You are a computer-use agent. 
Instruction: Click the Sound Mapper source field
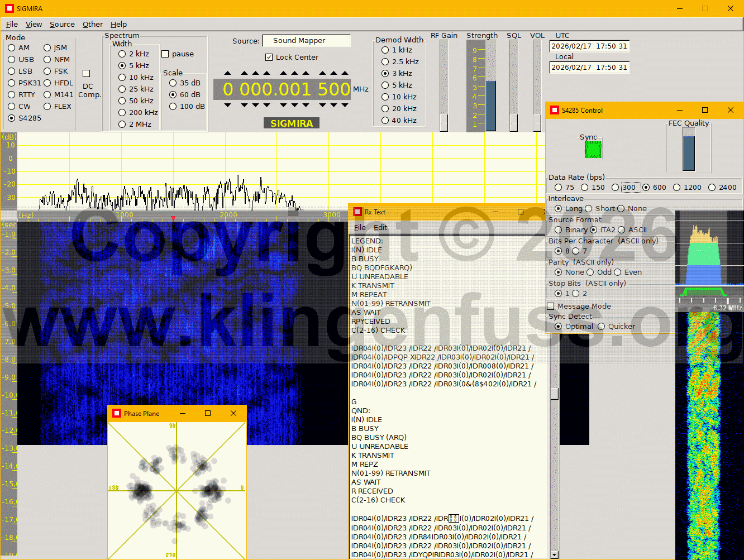point(306,41)
